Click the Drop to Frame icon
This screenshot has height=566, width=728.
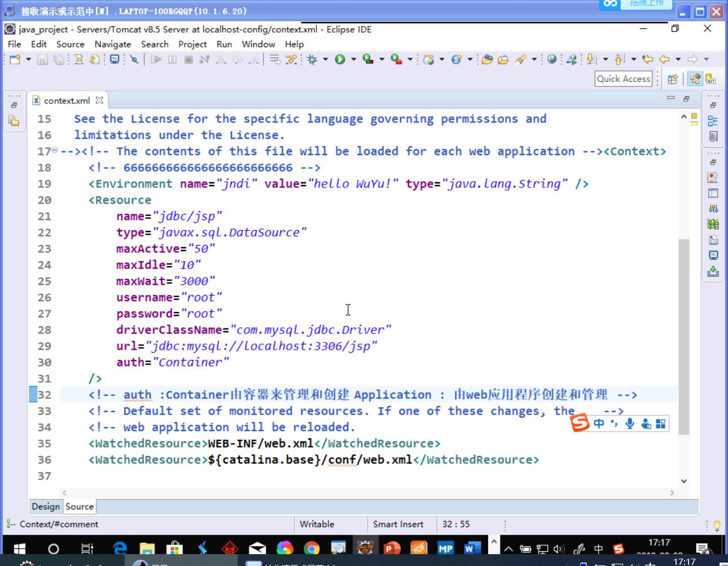tap(275, 59)
